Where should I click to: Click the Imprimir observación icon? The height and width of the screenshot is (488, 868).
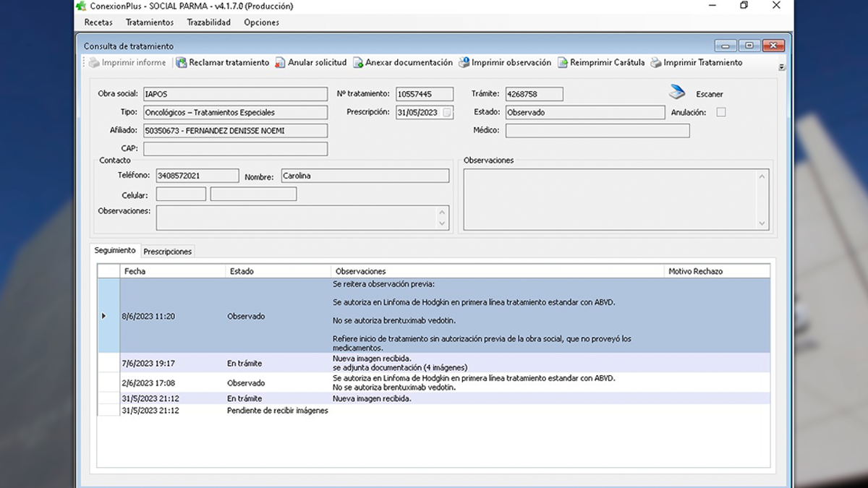coord(464,63)
